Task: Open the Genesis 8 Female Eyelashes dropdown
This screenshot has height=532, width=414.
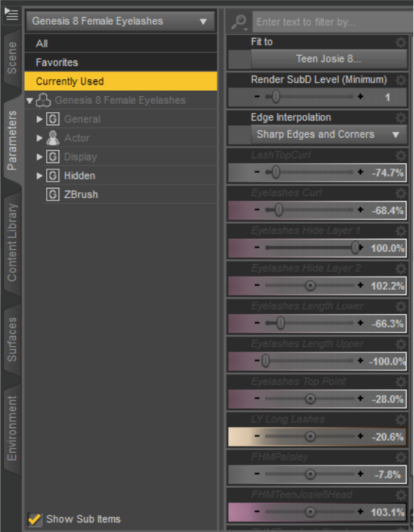Action: [120, 21]
